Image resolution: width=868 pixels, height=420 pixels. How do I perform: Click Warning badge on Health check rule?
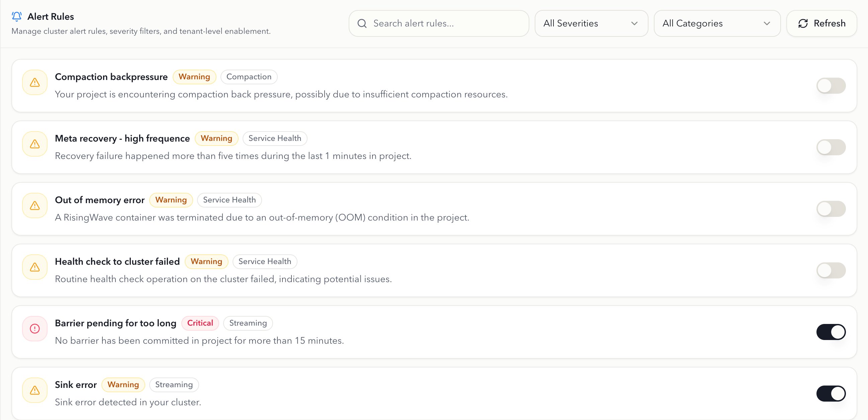pyautogui.click(x=206, y=262)
